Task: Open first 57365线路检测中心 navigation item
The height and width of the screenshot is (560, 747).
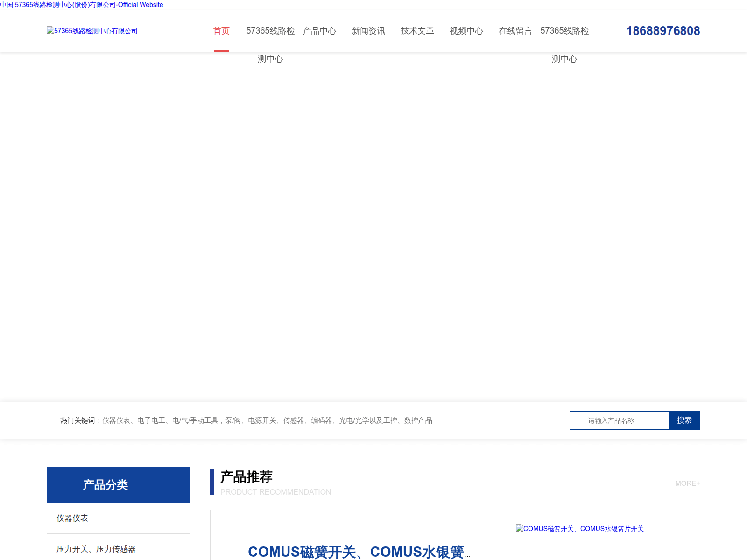Action: pyautogui.click(x=270, y=31)
